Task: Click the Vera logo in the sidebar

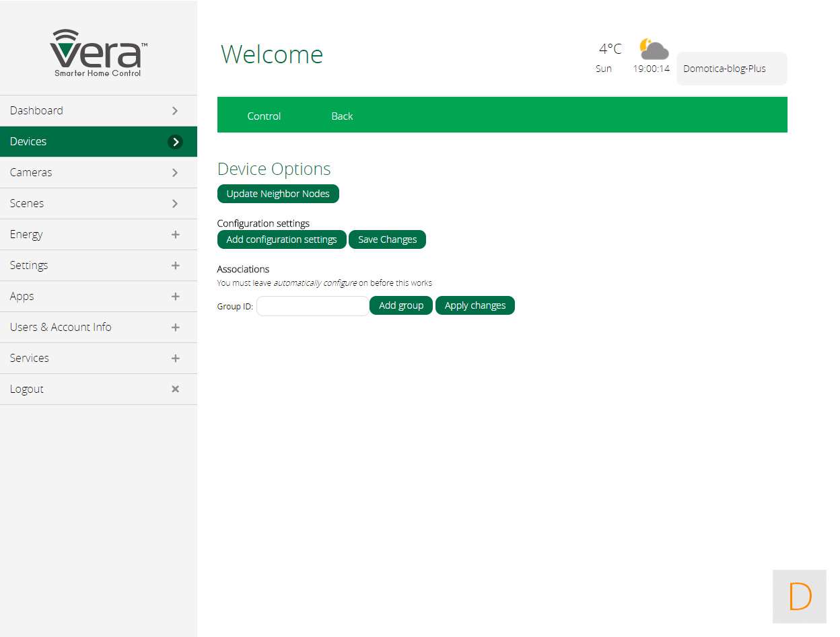Action: [98, 53]
